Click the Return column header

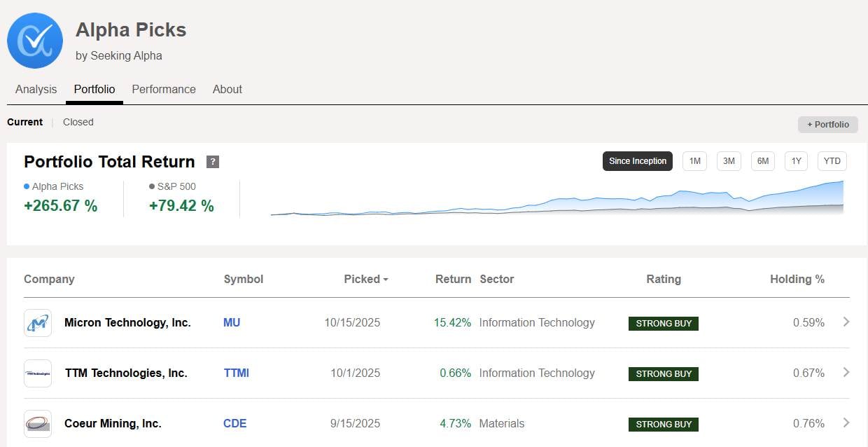(x=453, y=279)
